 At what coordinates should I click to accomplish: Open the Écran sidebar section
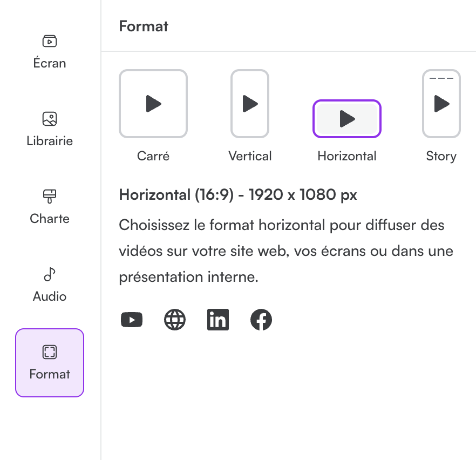50,52
